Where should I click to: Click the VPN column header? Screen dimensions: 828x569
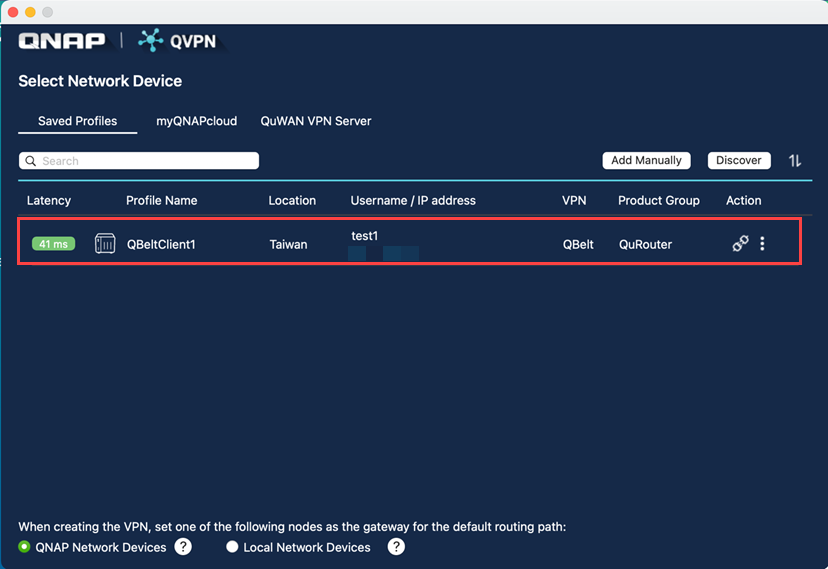574,201
